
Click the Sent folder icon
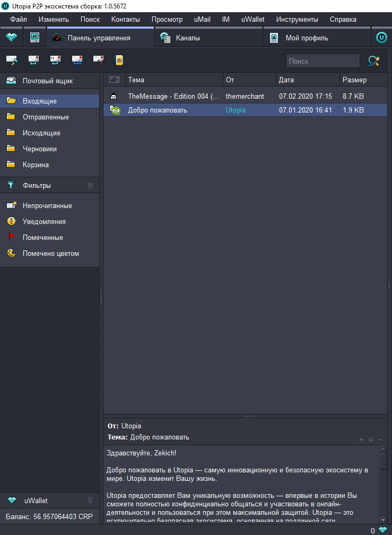11,117
